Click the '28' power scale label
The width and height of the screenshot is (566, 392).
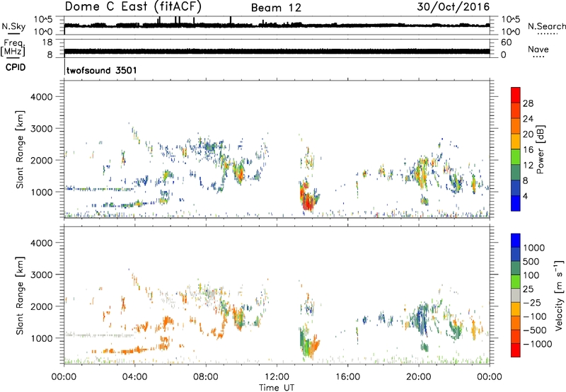(x=528, y=103)
